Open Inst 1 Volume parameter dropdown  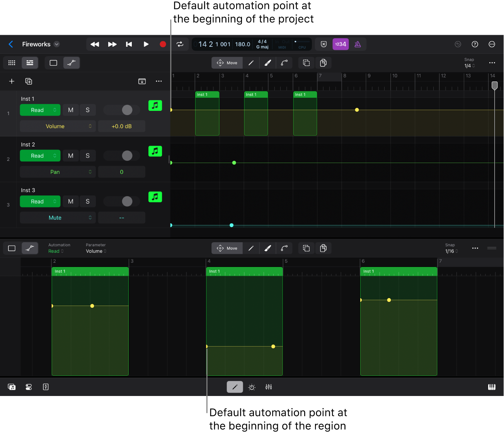pos(58,126)
